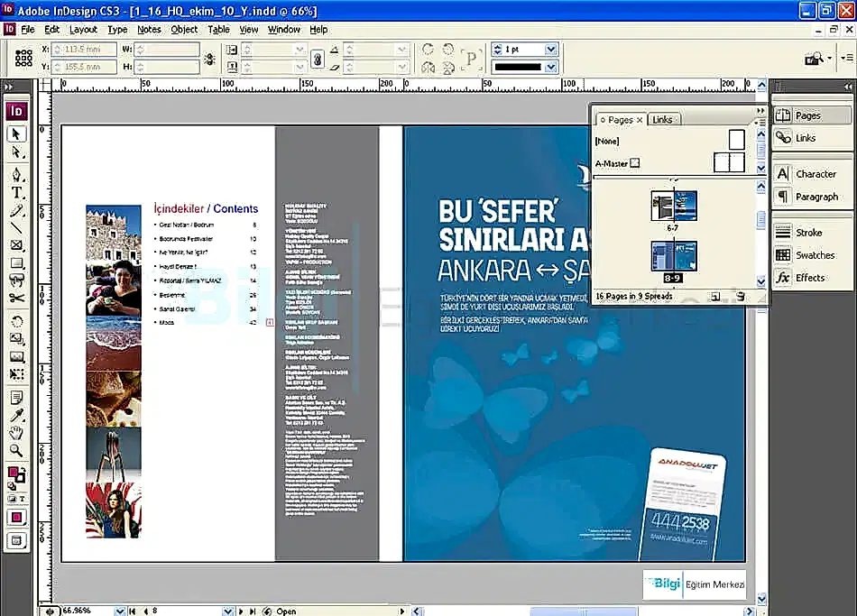Open the Swatches panel from the dock
857x616 pixels.
813,255
